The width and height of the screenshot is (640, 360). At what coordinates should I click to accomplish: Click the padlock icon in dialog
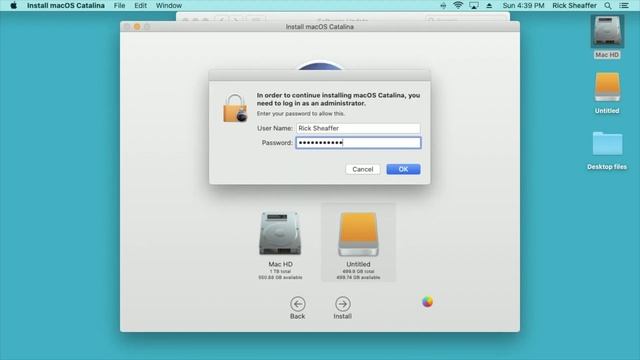click(235, 108)
